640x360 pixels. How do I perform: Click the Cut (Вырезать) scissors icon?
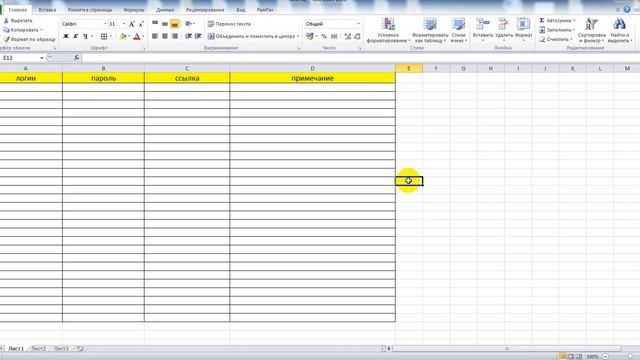(x=6, y=20)
